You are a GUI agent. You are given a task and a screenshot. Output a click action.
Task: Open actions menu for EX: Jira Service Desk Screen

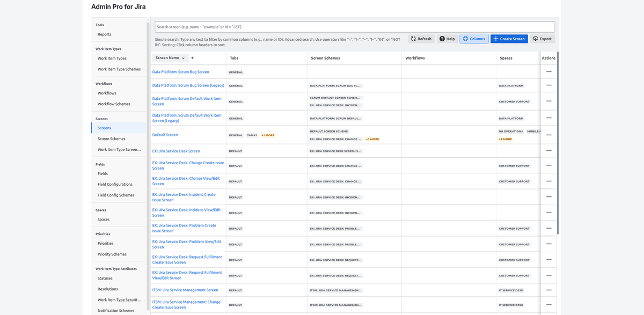[548, 150]
